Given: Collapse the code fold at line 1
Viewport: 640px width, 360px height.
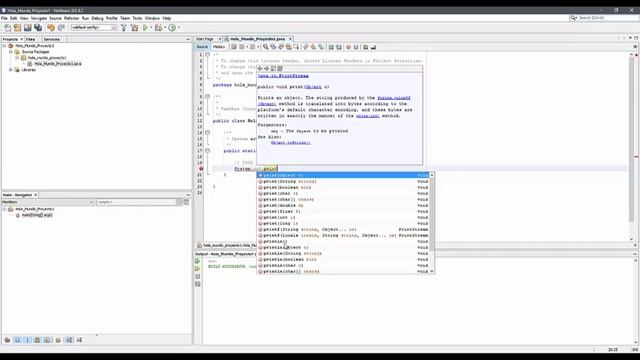Looking at the screenshot, I should click(207, 54).
